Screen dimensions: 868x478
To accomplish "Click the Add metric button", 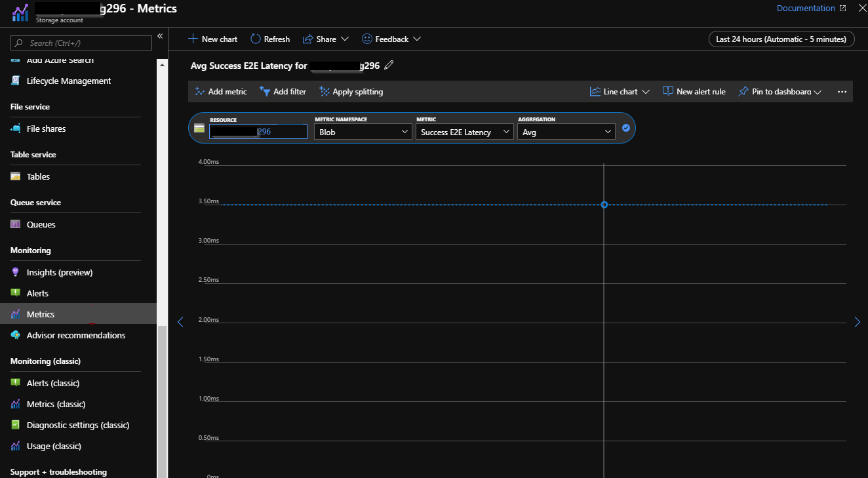I will tap(221, 92).
